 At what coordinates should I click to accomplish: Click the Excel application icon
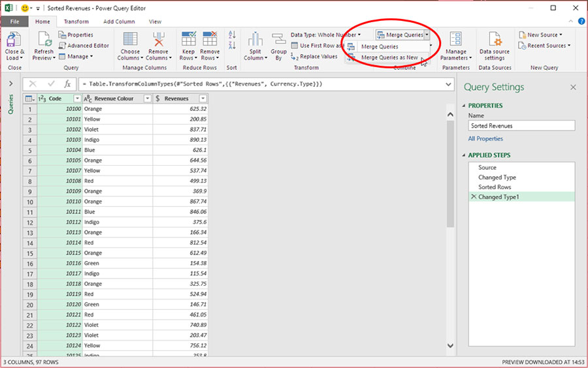tap(8, 8)
